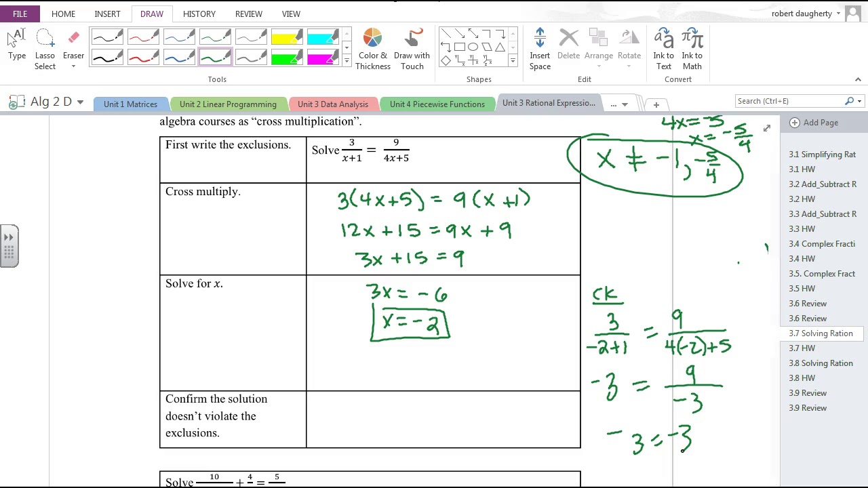This screenshot has width=868, height=488.
Task: Open Color & Thickness options
Action: click(373, 49)
